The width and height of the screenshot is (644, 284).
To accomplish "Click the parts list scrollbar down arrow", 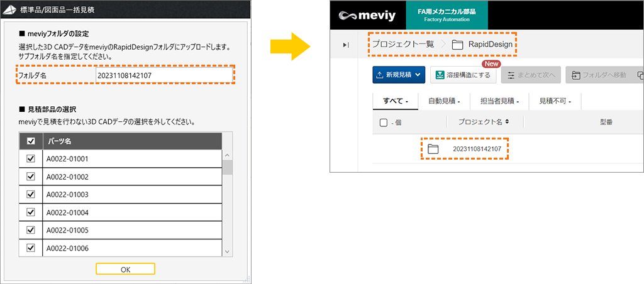I will (x=227, y=252).
